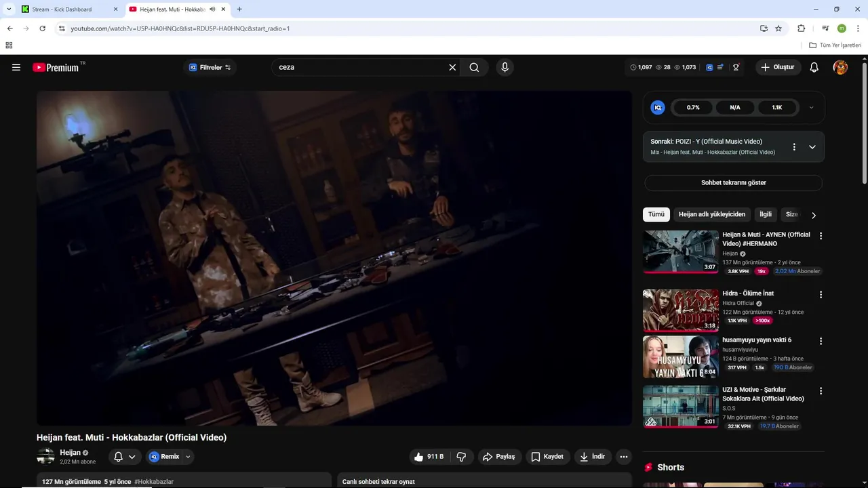Open options for UZI & Motive video
This screenshot has height=488, width=868.
(821, 391)
